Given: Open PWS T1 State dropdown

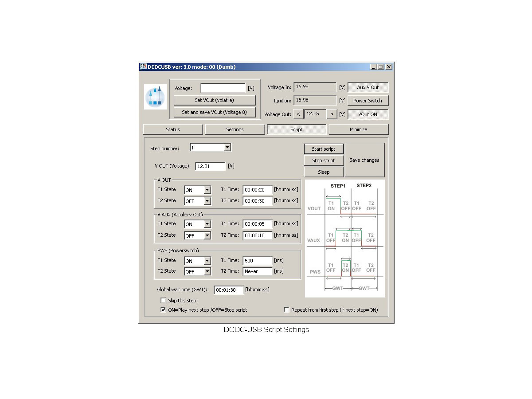Looking at the screenshot, I should click(x=207, y=261).
